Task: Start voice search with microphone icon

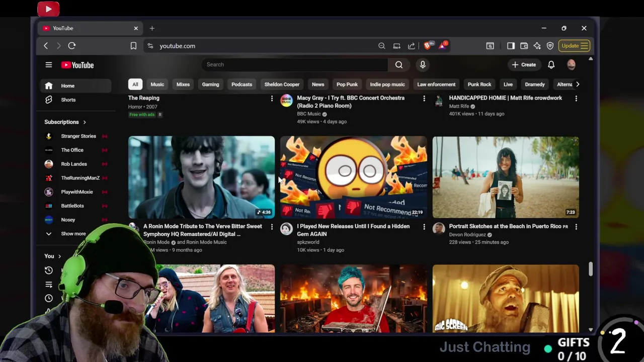Action: coord(423,64)
